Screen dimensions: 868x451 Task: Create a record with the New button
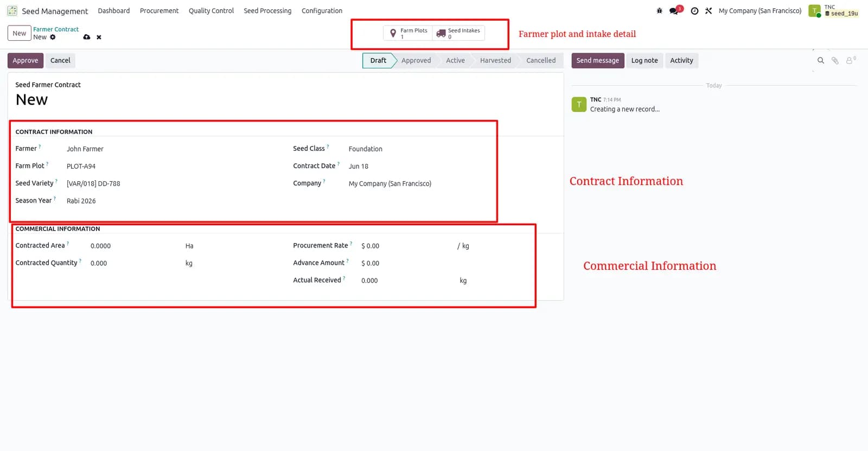pos(20,33)
